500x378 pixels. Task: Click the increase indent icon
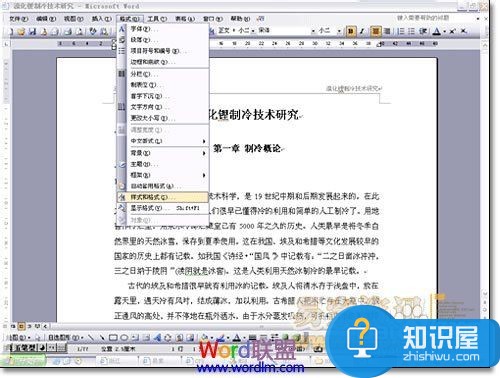pyautogui.click(x=423, y=31)
